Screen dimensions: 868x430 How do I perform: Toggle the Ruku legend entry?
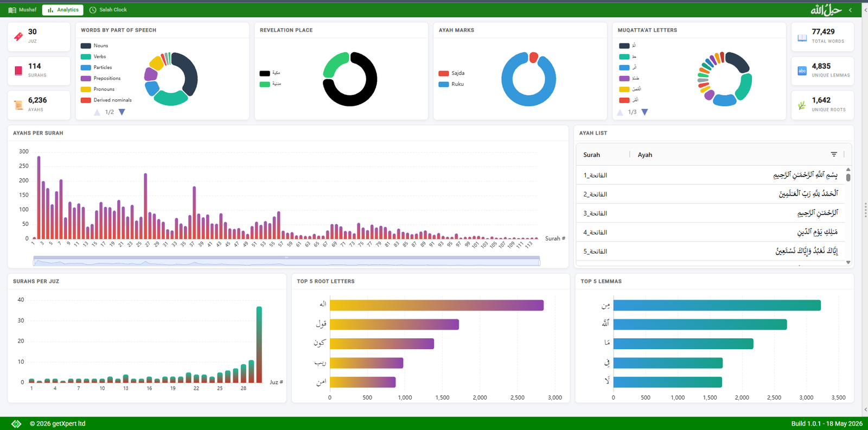[x=451, y=84]
